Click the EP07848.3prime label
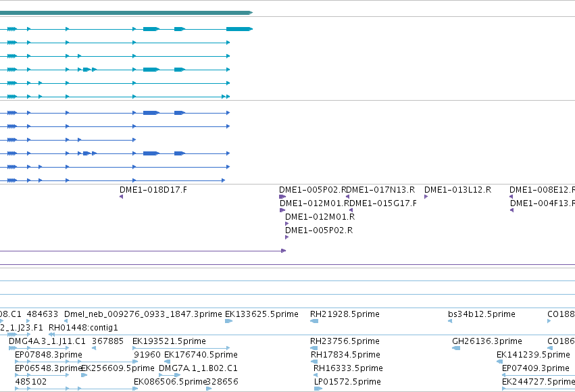This screenshot has height=392, width=575. (x=49, y=355)
